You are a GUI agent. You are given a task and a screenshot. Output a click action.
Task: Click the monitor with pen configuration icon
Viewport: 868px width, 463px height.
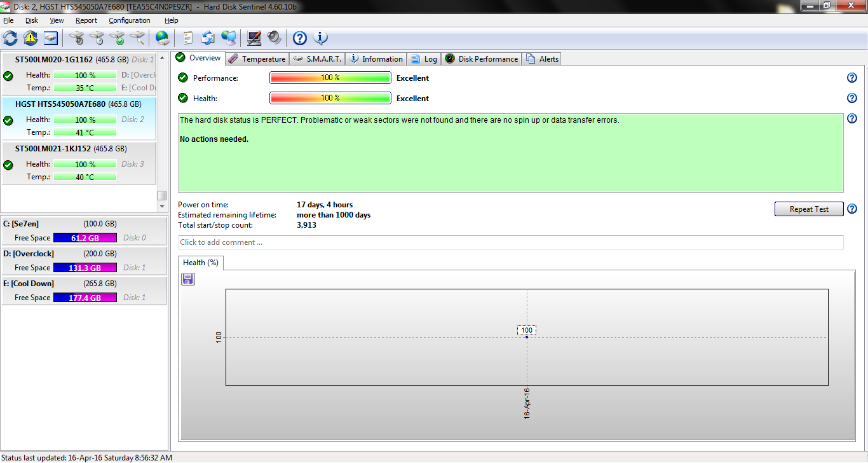(254, 38)
